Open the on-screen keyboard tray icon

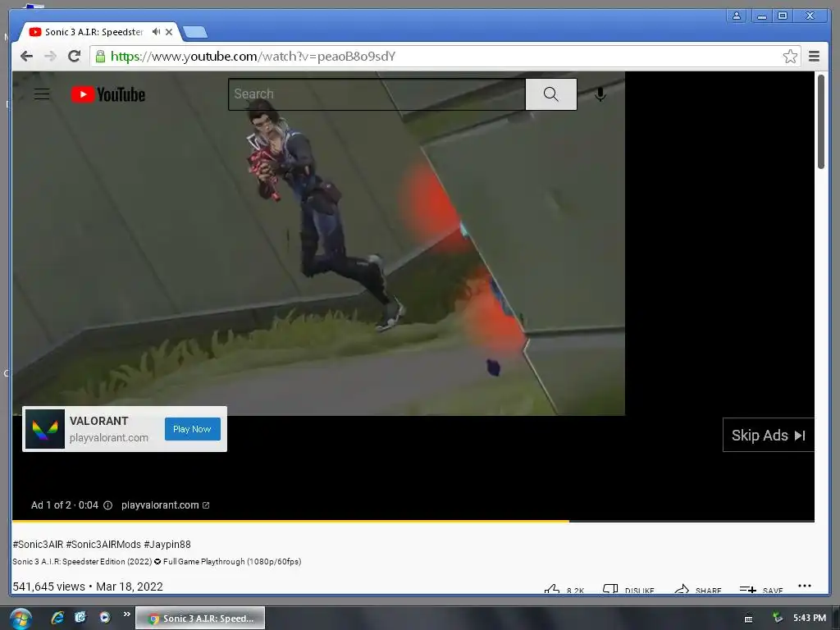[x=748, y=619]
